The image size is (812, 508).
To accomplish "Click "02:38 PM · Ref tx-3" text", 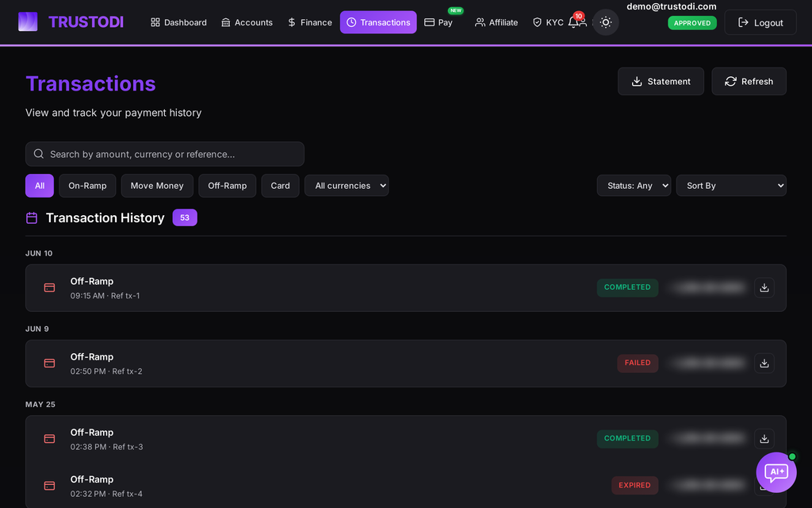I will point(107,447).
